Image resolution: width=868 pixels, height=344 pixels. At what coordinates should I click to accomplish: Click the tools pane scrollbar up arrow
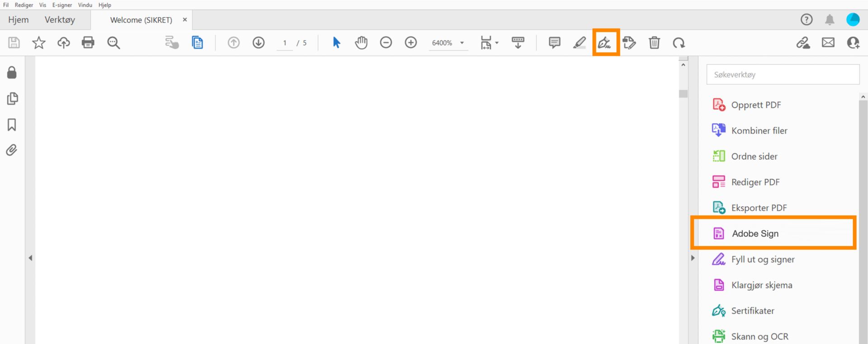tap(863, 97)
